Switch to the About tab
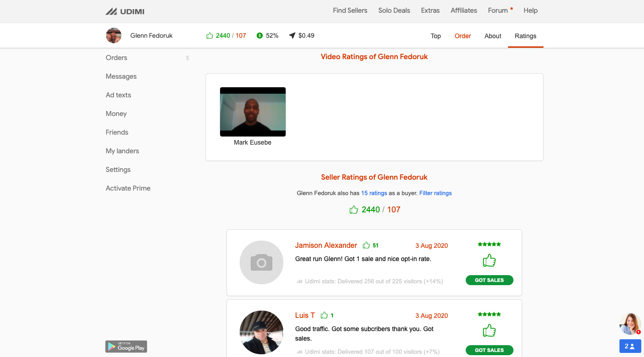Screen dimensions: 644x357 click(493, 36)
